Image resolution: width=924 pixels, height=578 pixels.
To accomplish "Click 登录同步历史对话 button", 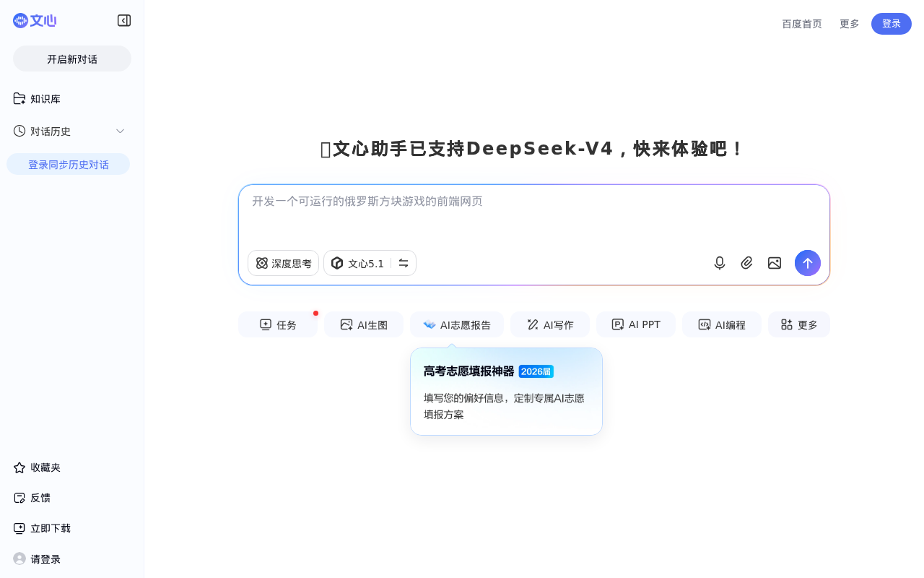I will [69, 164].
